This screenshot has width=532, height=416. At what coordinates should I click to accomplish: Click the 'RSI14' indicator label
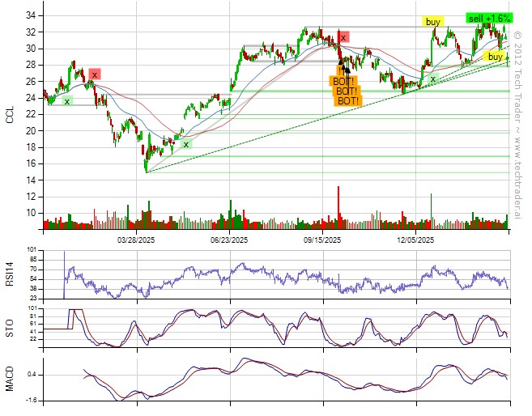(x=10, y=274)
